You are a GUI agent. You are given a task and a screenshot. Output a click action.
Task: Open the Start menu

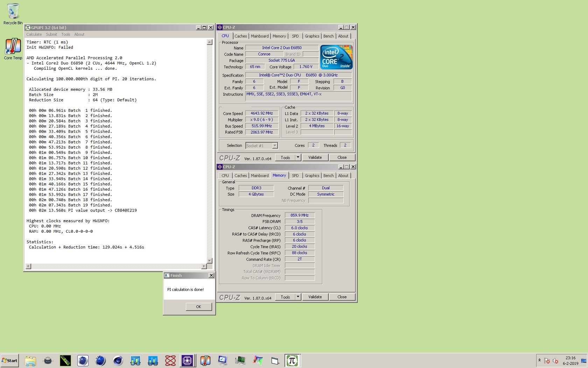(x=10, y=360)
